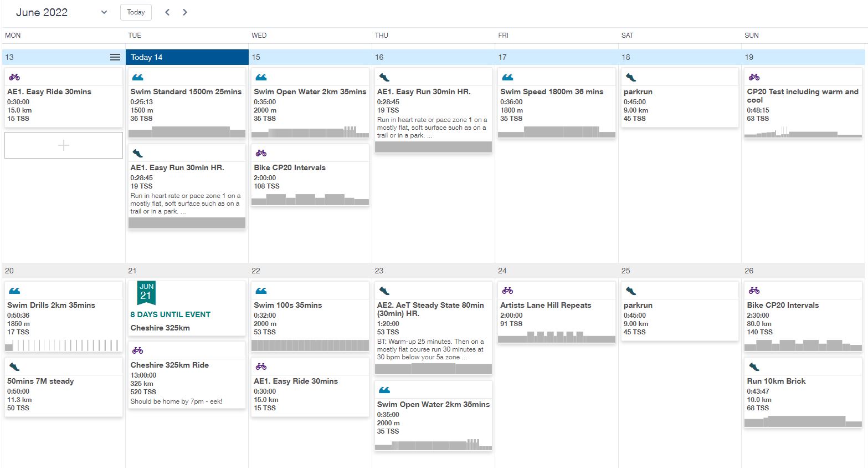Screen dimensions: 868x468
Task: Click the bike icon on Artists Lane Hill Repeats
Action: click(x=507, y=291)
